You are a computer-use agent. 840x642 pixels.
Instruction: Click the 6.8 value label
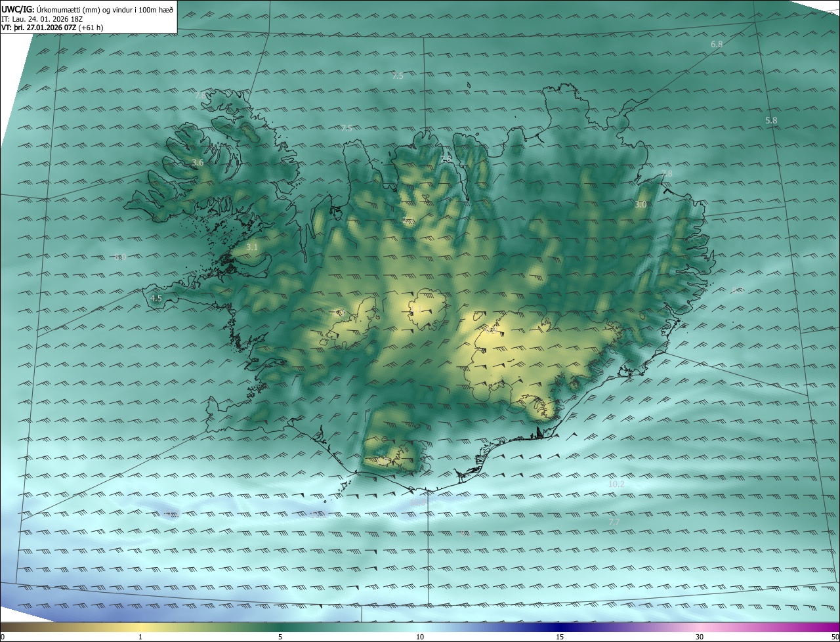tap(717, 44)
